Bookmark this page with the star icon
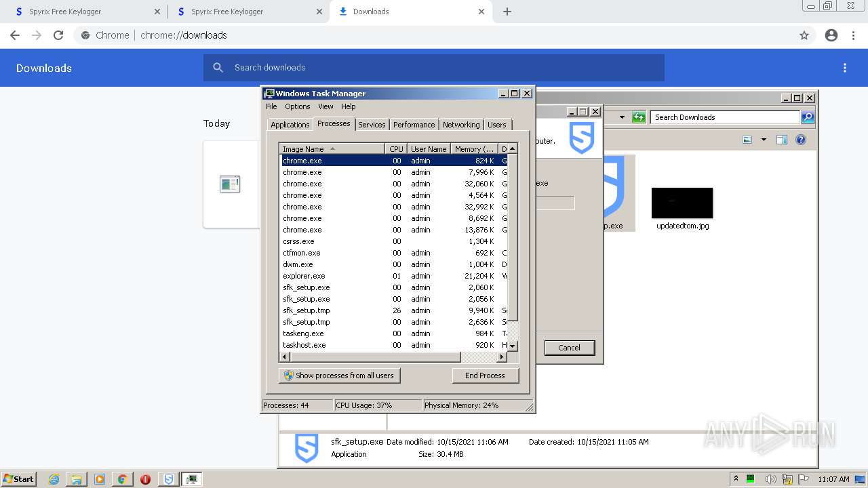 click(x=804, y=35)
